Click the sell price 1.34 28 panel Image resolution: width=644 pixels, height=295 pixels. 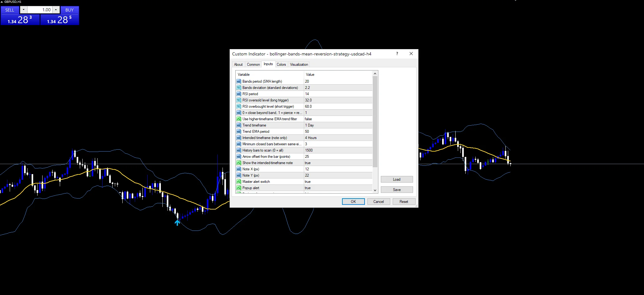pyautogui.click(x=20, y=20)
